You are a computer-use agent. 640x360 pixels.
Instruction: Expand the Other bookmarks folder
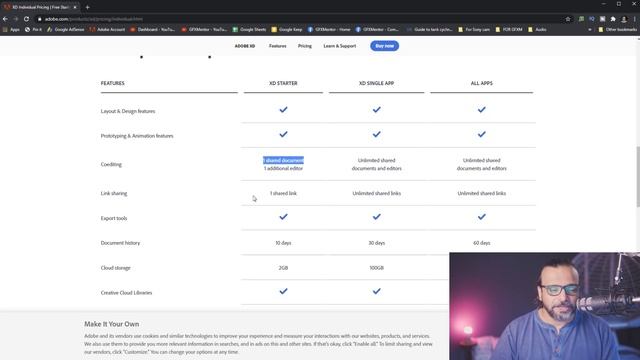tap(617, 29)
